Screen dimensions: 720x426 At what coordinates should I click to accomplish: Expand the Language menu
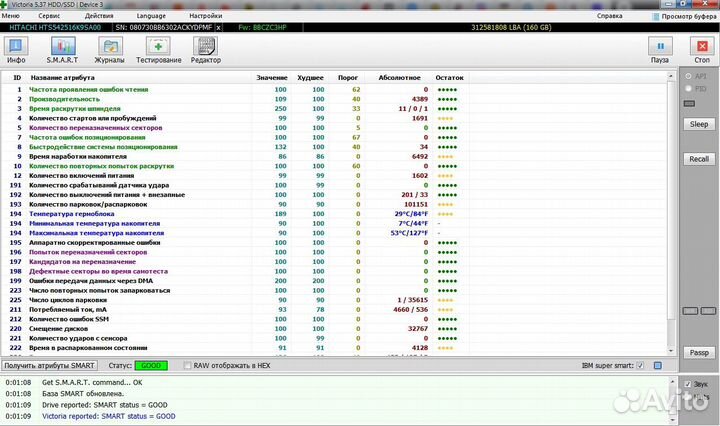click(151, 17)
